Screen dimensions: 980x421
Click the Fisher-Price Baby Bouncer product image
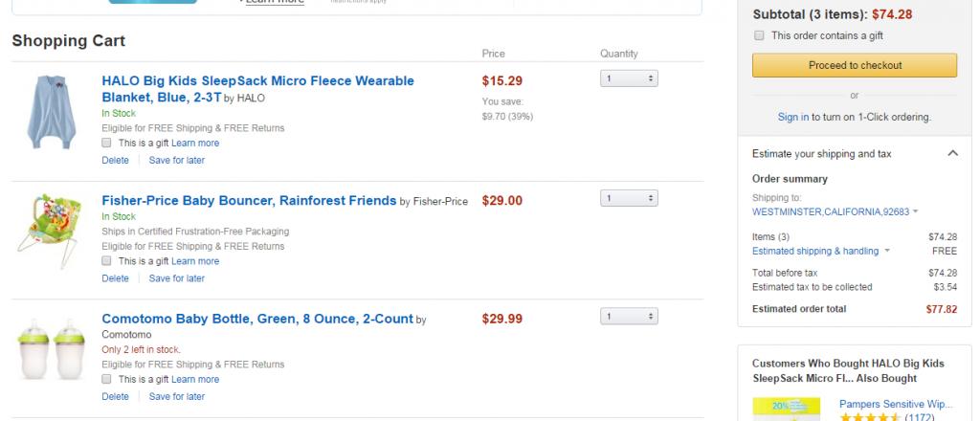click(46, 233)
